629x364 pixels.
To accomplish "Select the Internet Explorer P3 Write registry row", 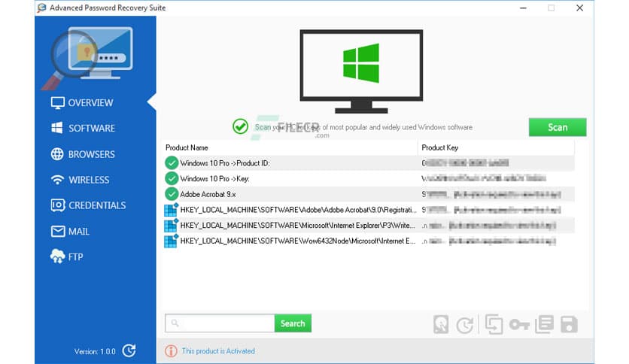I will coord(368,226).
